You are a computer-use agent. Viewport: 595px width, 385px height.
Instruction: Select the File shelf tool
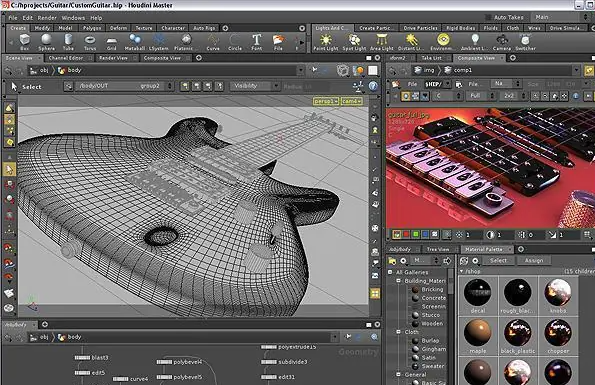pos(279,42)
